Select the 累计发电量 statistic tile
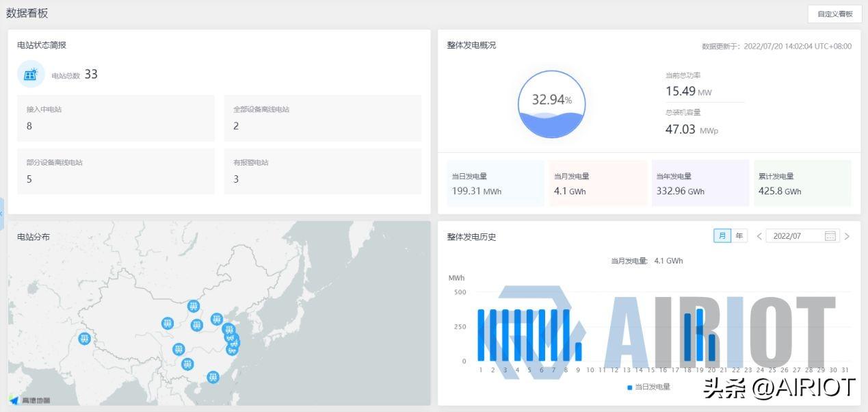Image resolution: width=868 pixels, height=412 pixels. pyautogui.click(x=802, y=183)
